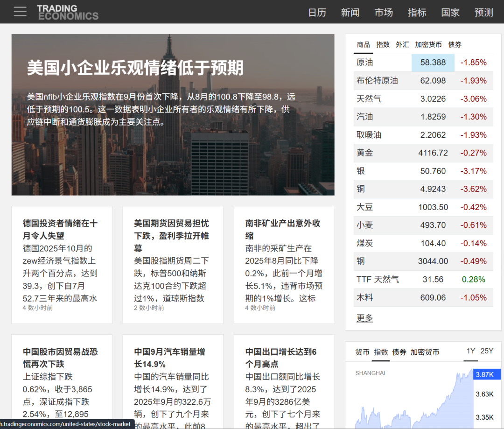This screenshot has width=504, height=429.
Task: Select the 加密货币 tab above the commodity list
Action: coord(428,44)
